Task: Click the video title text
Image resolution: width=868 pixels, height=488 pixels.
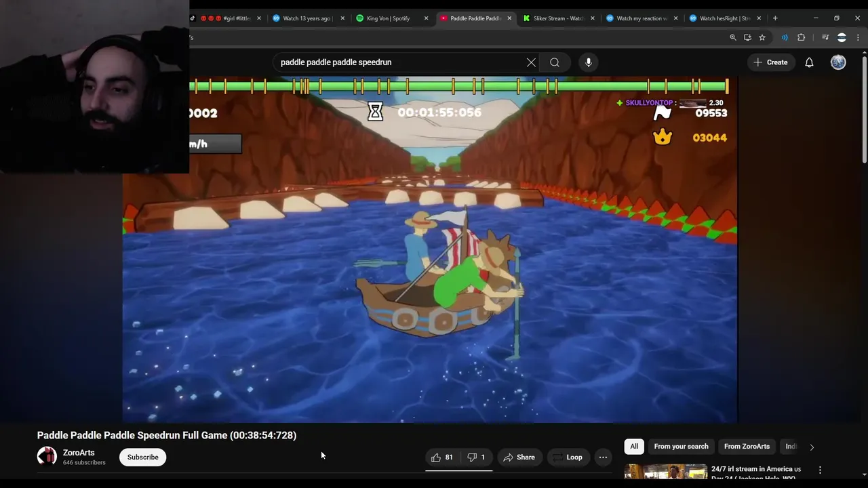Action: pos(167,435)
